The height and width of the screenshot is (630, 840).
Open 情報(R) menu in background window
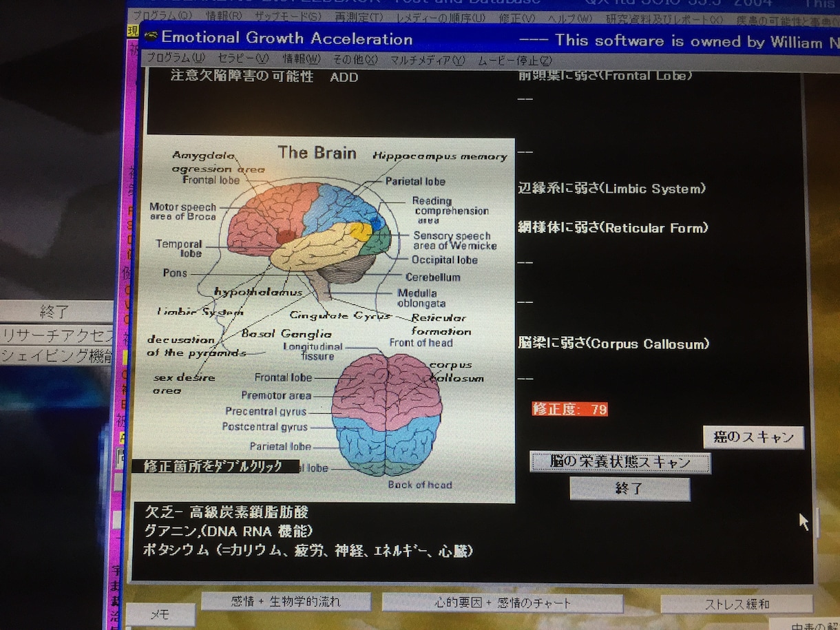click(224, 16)
